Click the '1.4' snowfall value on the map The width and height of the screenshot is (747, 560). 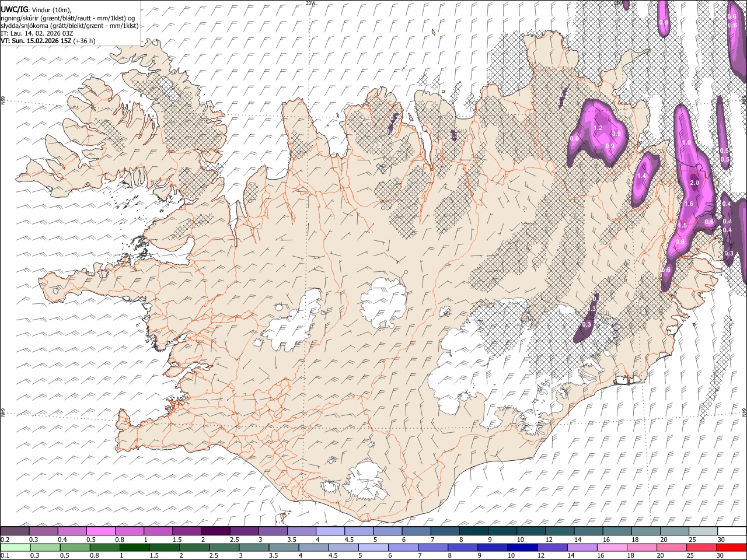click(642, 176)
